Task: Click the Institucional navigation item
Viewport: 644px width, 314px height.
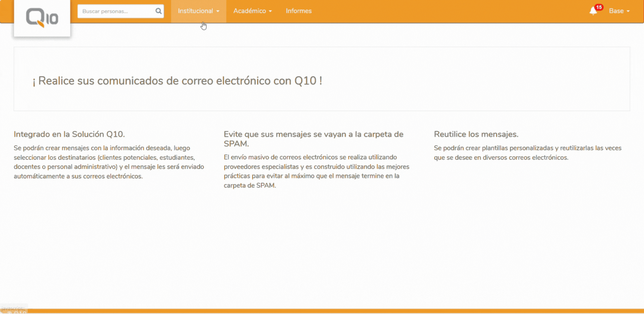Action: click(196, 11)
